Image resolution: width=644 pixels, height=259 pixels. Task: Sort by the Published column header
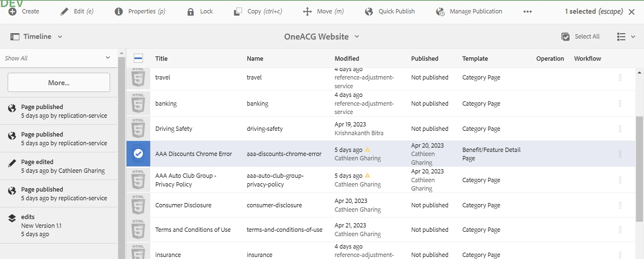click(x=425, y=58)
